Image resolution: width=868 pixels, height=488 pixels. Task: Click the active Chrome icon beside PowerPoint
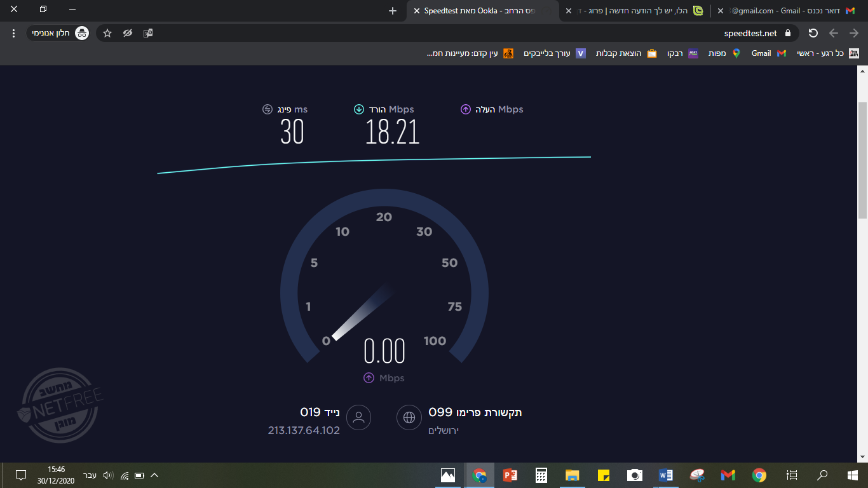point(479,475)
